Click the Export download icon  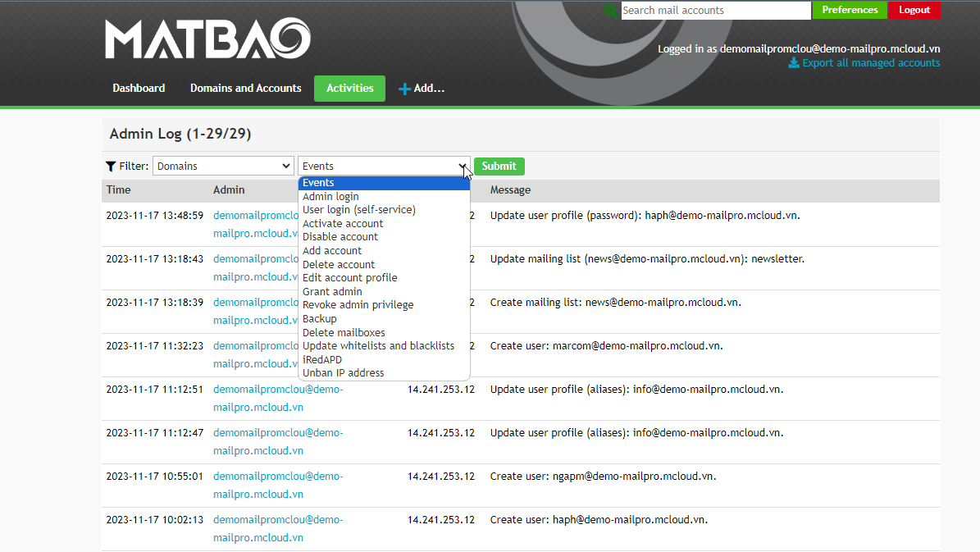tap(793, 63)
